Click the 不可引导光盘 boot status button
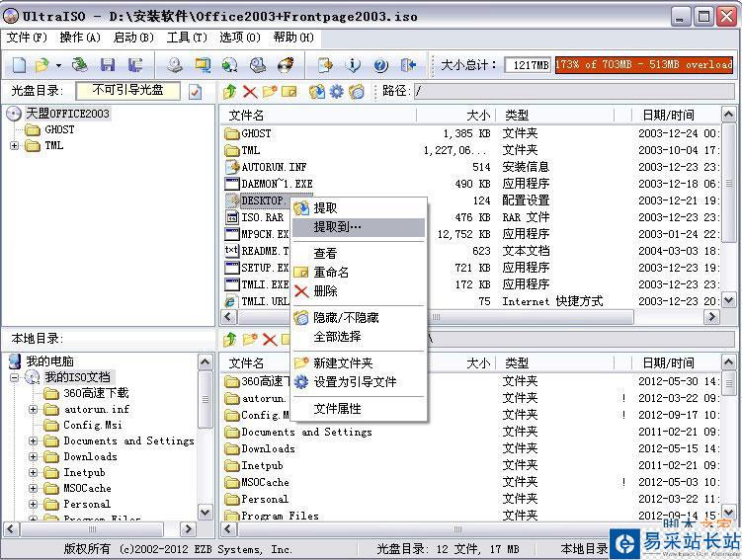The width and height of the screenshot is (742, 560). pos(127,90)
